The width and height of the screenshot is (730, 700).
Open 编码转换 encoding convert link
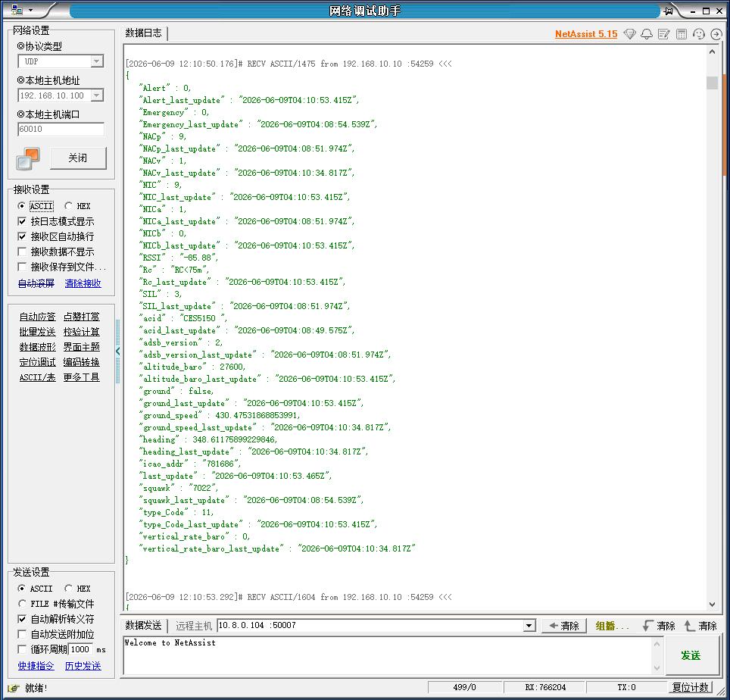point(82,362)
